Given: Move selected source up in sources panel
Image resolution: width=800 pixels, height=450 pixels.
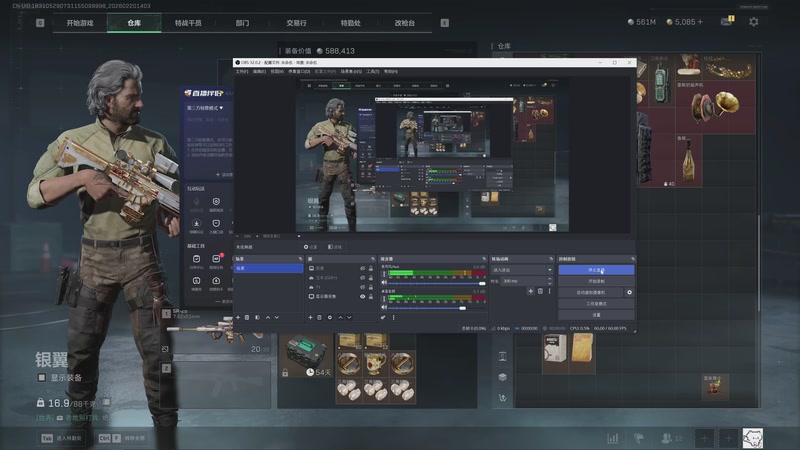Looking at the screenshot, I should click(x=340, y=317).
